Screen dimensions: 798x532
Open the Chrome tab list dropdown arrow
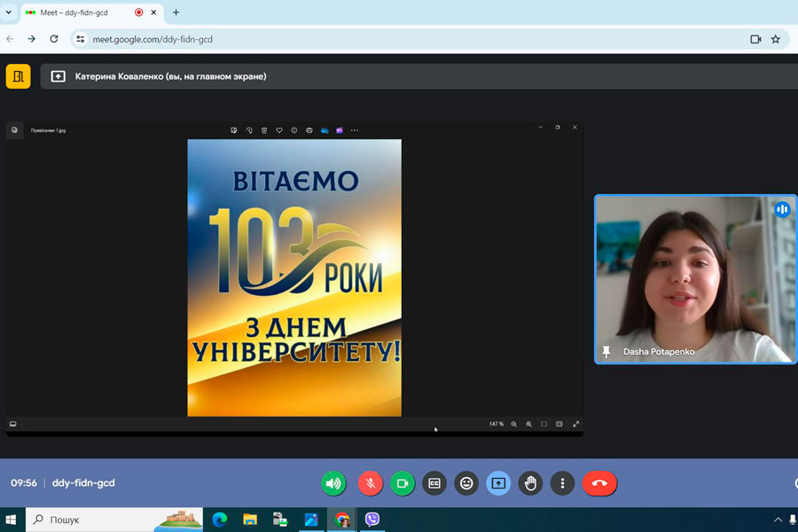(x=9, y=12)
